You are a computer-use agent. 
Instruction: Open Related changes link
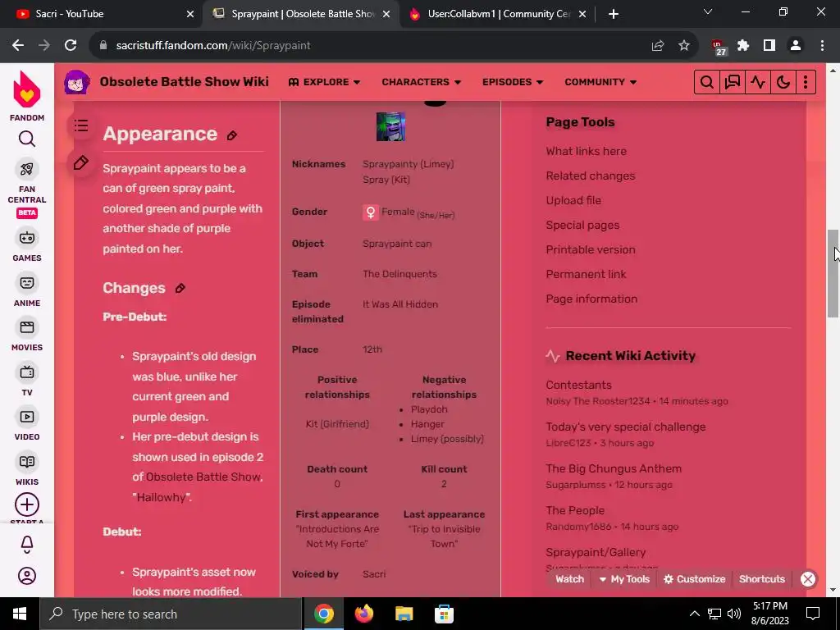pos(591,176)
